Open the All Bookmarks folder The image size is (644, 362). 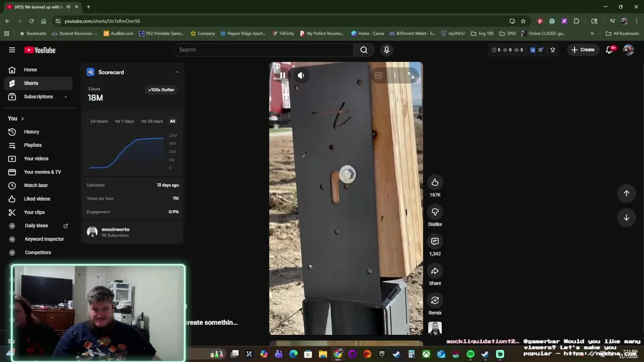622,34
